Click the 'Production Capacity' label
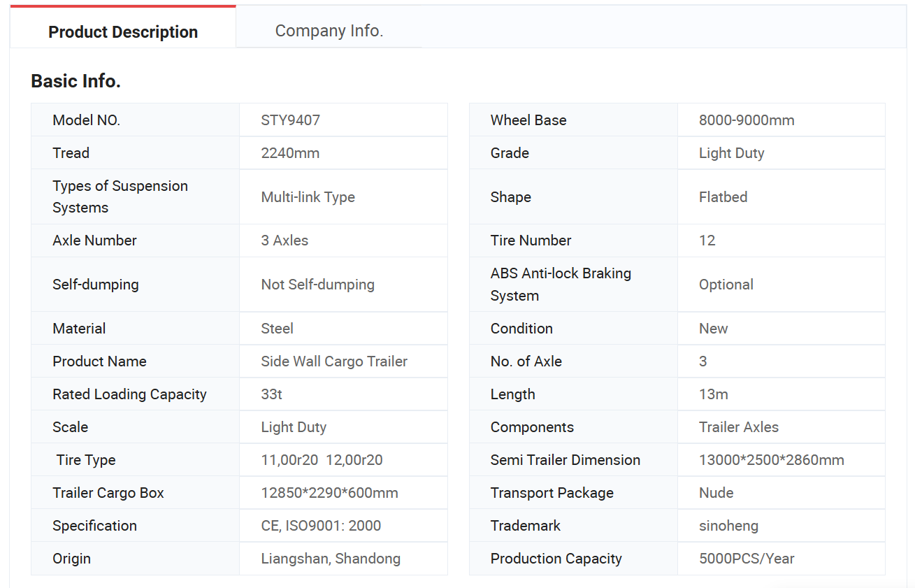The image size is (915, 588). (x=556, y=559)
